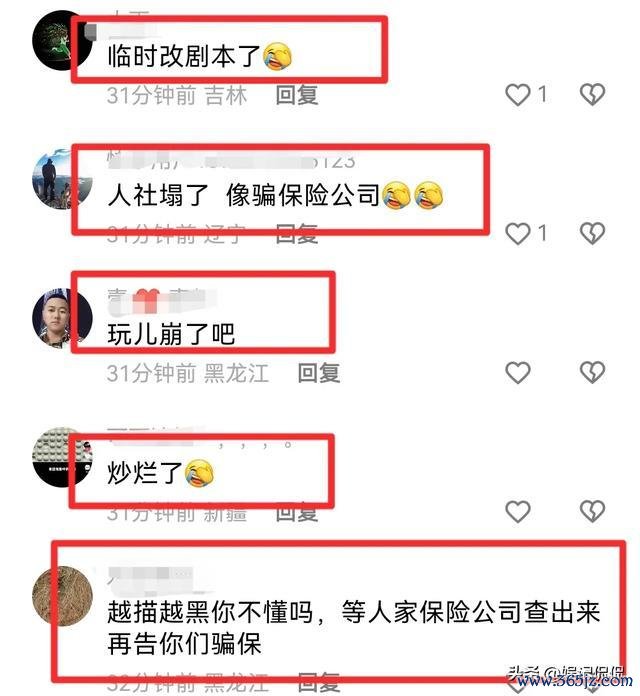The width and height of the screenshot is (640, 696).
Task: Dislike the 玩儿崩了吧 comment
Action: pos(593,372)
